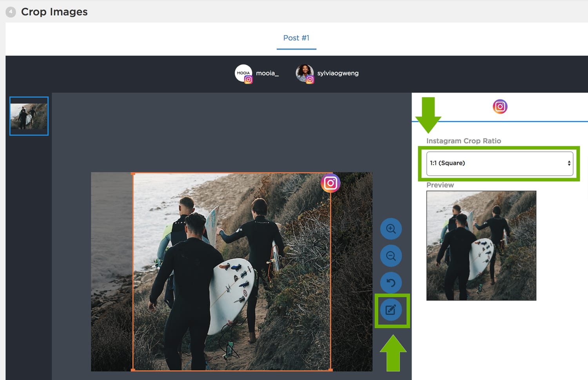Click the top-left crop corner handle
This screenshot has width=588, height=380.
click(133, 173)
